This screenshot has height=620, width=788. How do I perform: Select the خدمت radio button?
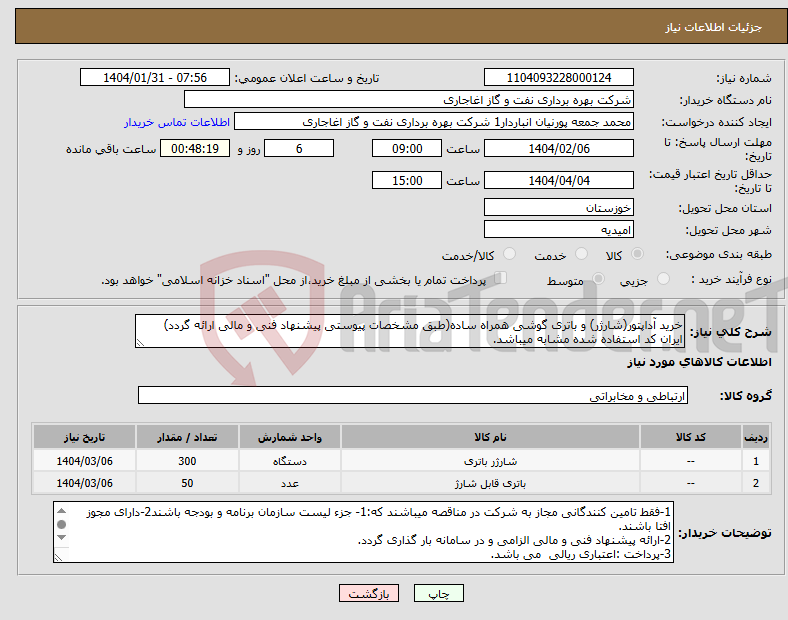pyautogui.click(x=581, y=254)
